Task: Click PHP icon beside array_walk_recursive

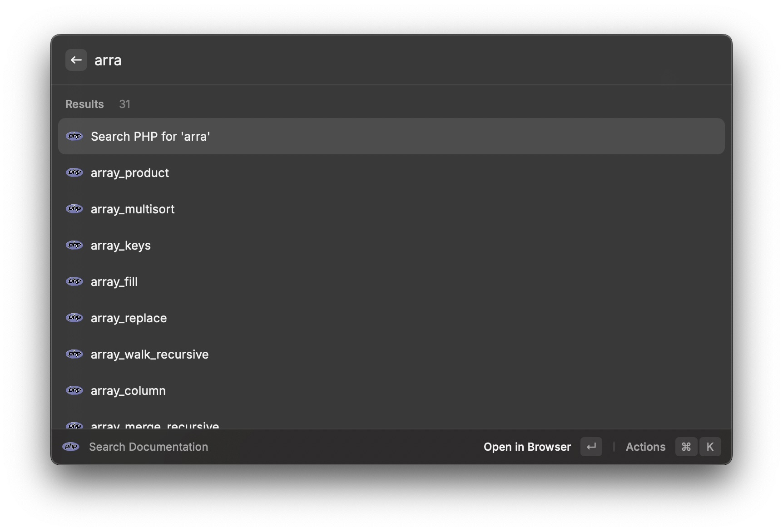Action: coord(74,354)
